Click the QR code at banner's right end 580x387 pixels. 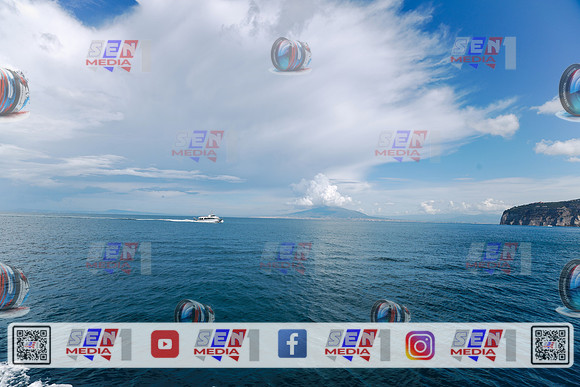(x=550, y=345)
